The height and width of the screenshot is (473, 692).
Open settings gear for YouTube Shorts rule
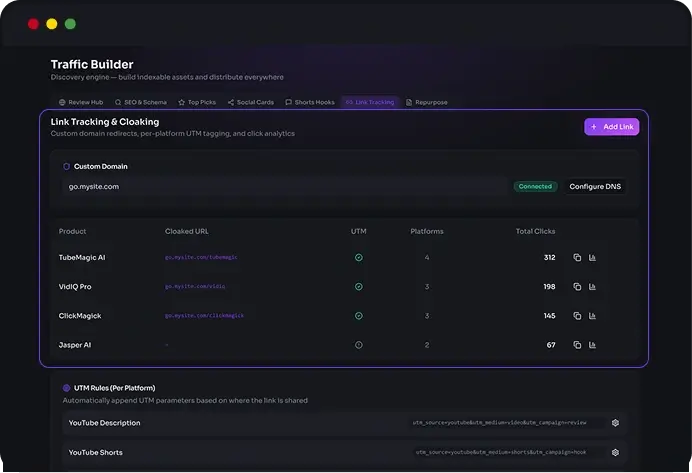pyautogui.click(x=615, y=452)
